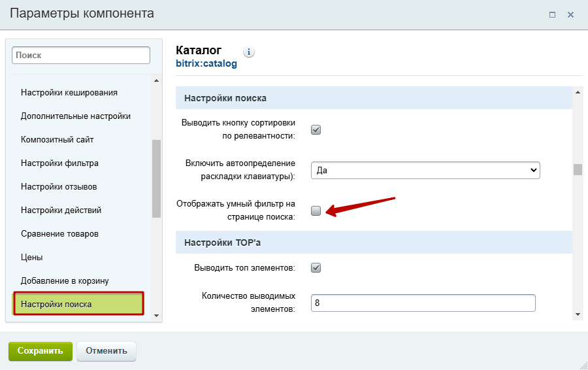Enable Отображать умный фильтр на странице поиска

pyautogui.click(x=316, y=211)
